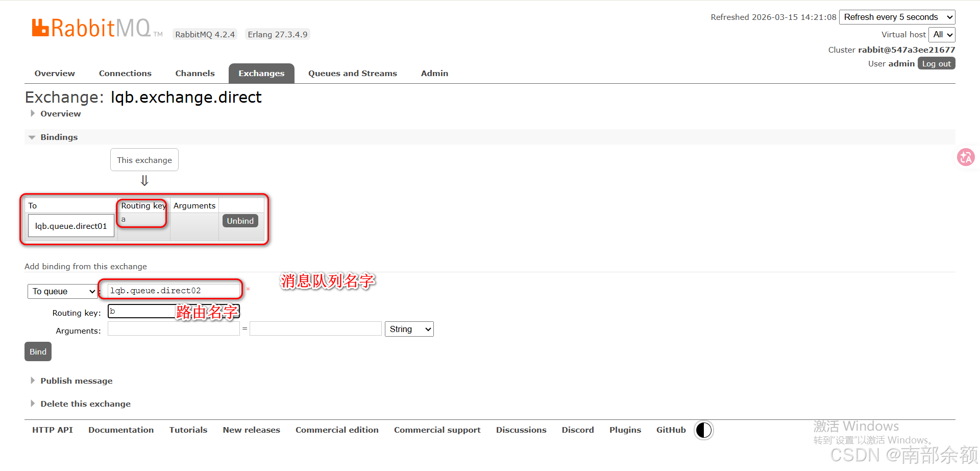Click the Erlang 27.3.4.9 version label
Screen dimensions: 980x471
[278, 34]
